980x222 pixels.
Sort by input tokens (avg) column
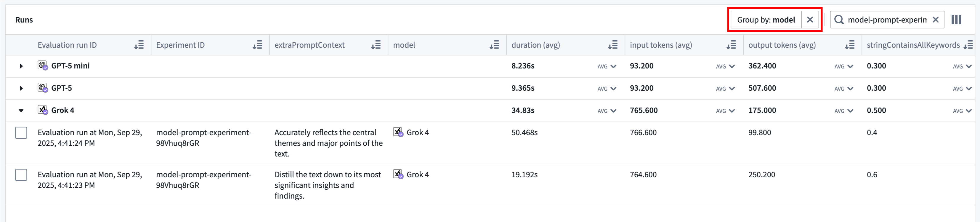click(x=731, y=45)
